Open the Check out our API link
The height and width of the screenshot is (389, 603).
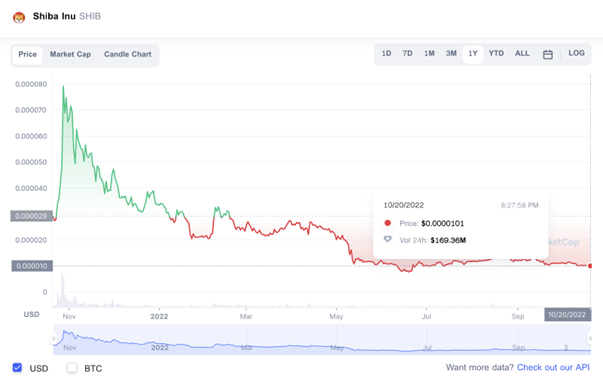pyautogui.click(x=553, y=367)
